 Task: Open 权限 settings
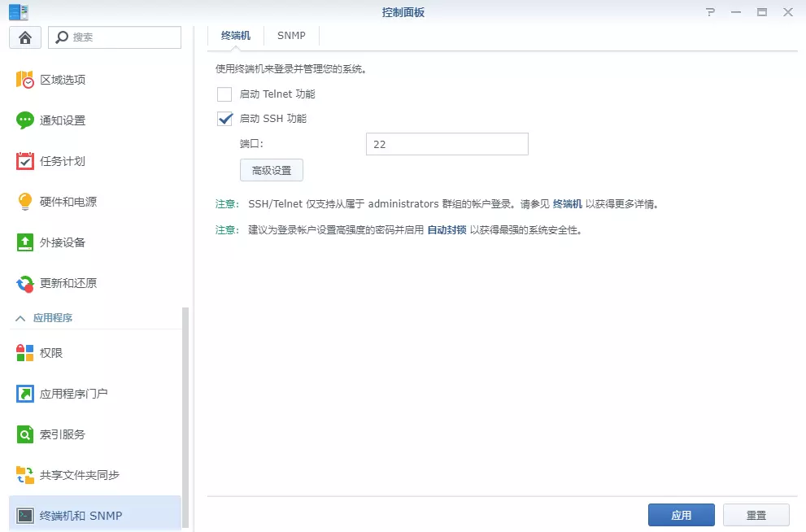(x=42, y=354)
